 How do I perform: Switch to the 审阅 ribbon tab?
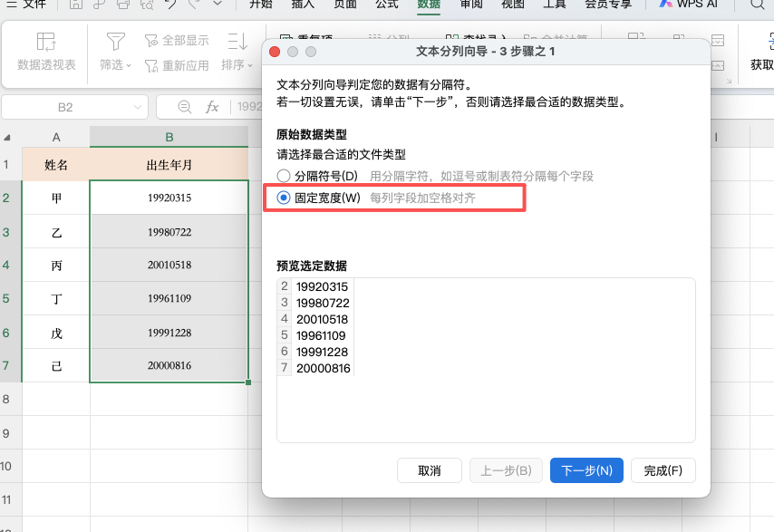point(471,4)
